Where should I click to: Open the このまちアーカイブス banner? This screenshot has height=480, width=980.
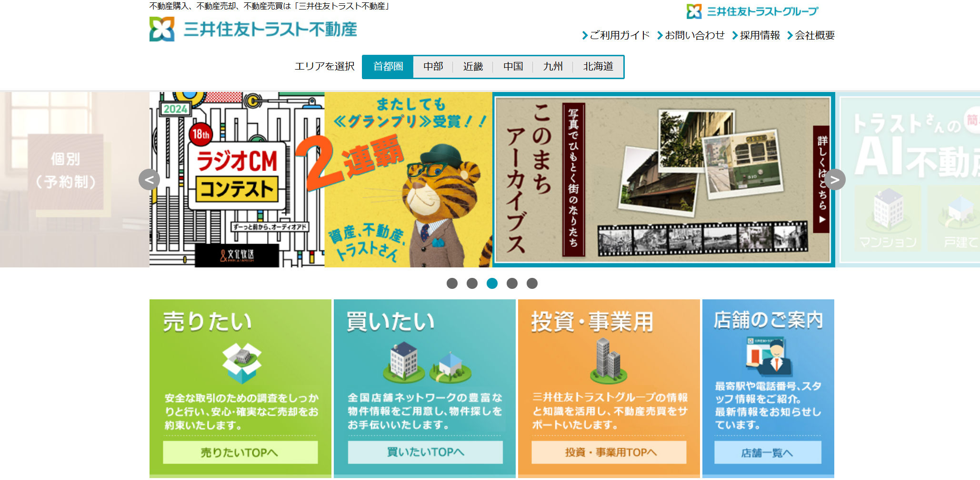[x=664, y=180]
